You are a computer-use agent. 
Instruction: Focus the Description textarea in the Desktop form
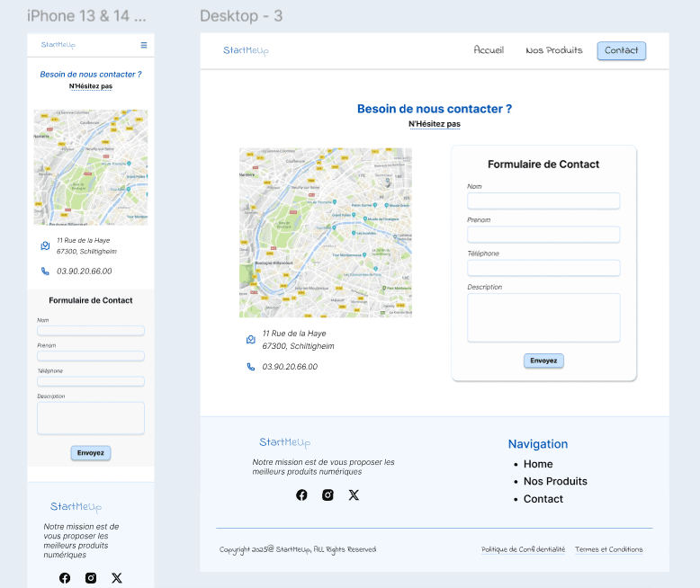coord(543,317)
